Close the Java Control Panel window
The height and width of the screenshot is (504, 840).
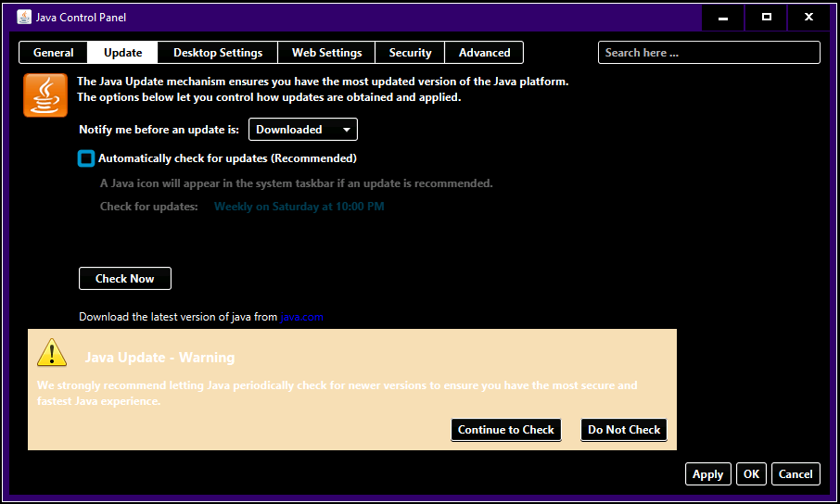809,17
